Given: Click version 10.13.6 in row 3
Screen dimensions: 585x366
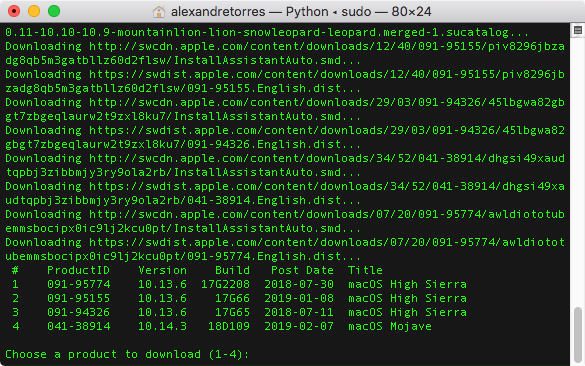Looking at the screenshot, I should (x=162, y=312).
